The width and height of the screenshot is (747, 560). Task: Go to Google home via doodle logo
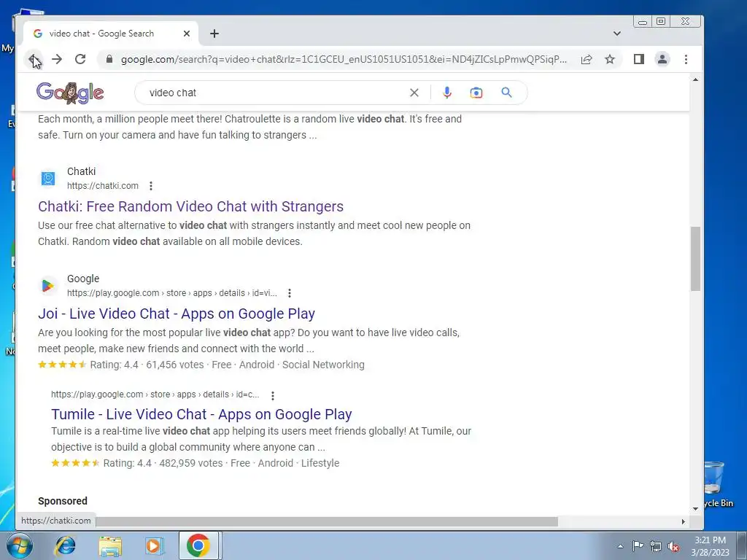point(70,93)
